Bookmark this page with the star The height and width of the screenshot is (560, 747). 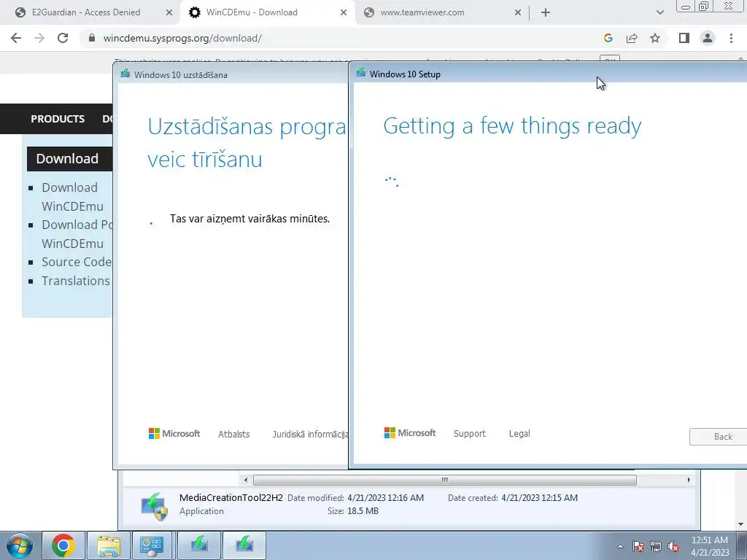coord(655,38)
